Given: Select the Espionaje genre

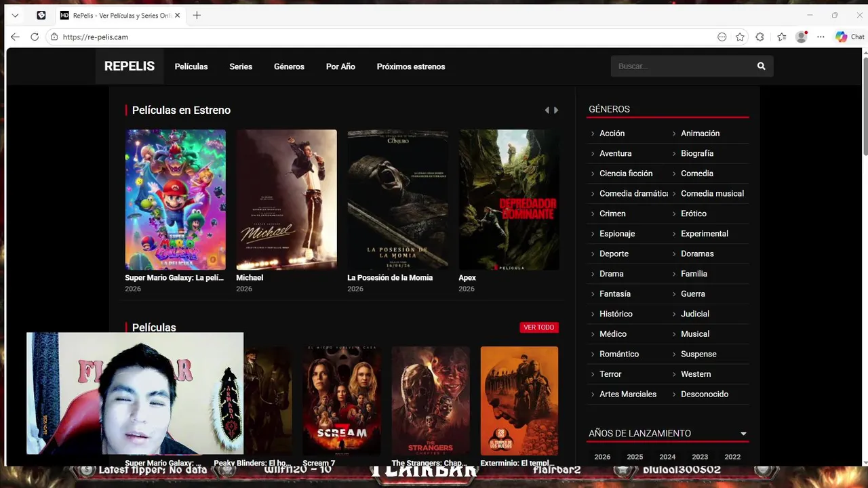Looking at the screenshot, I should point(617,234).
